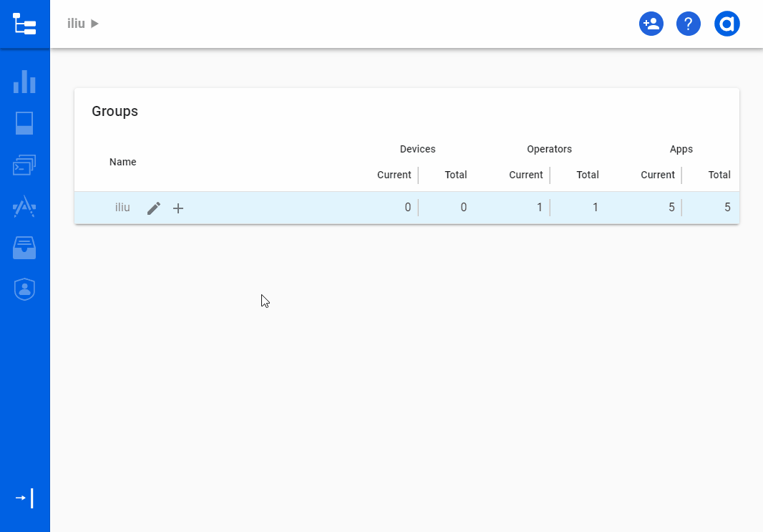
Task: Click the Devices column group header
Action: coord(418,149)
